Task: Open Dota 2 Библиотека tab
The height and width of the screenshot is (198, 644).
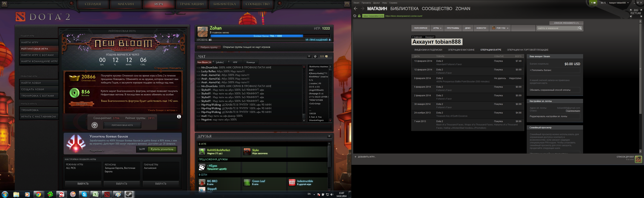Action: [224, 4]
